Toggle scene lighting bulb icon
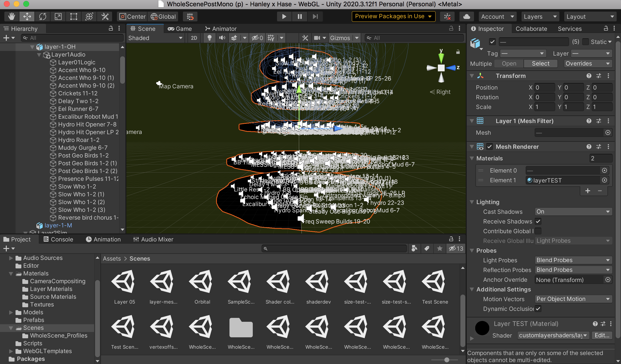Image resolution: width=621 pixels, height=364 pixels. 209,38
